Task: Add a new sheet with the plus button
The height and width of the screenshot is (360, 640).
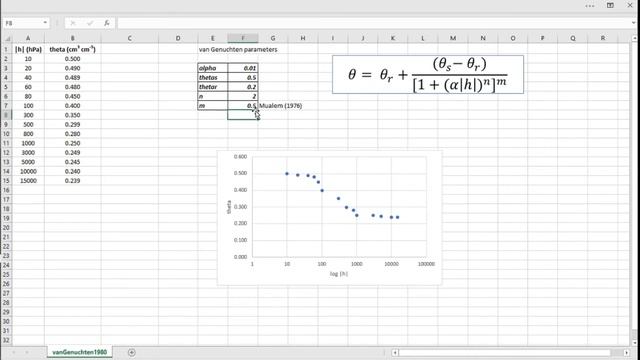Action: tap(131, 352)
